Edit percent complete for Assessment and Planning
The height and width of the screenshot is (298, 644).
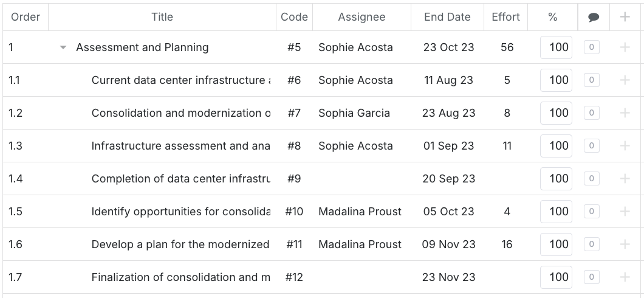pos(556,47)
